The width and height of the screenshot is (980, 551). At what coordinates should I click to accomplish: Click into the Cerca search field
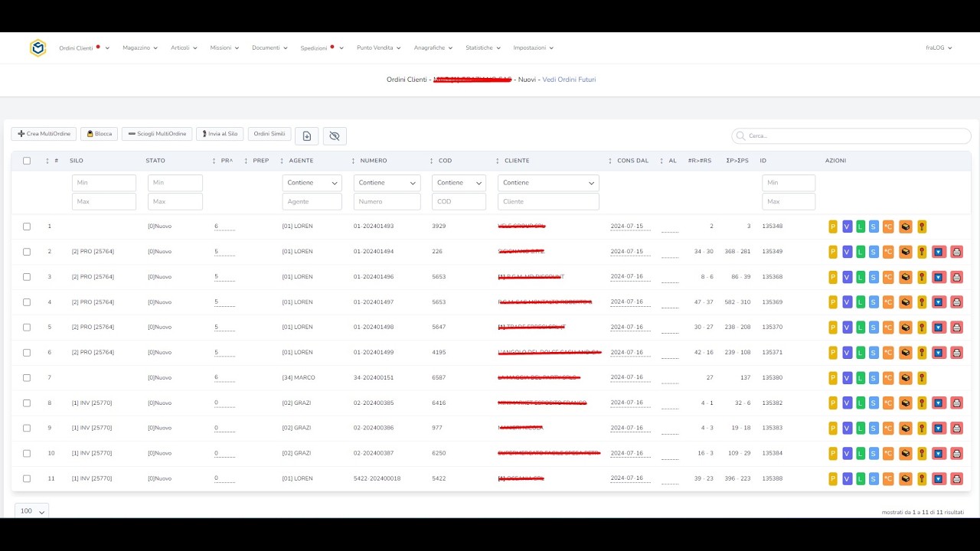pos(851,136)
